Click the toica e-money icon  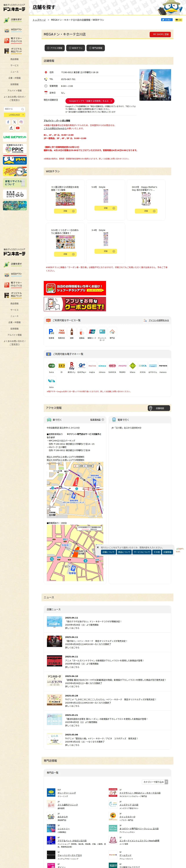(x=51, y=381)
